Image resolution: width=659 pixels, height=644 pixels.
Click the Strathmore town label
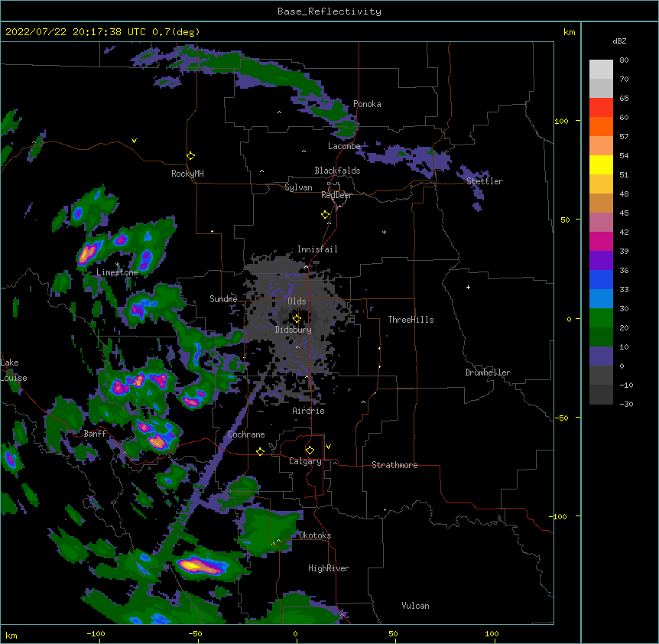[x=394, y=465]
